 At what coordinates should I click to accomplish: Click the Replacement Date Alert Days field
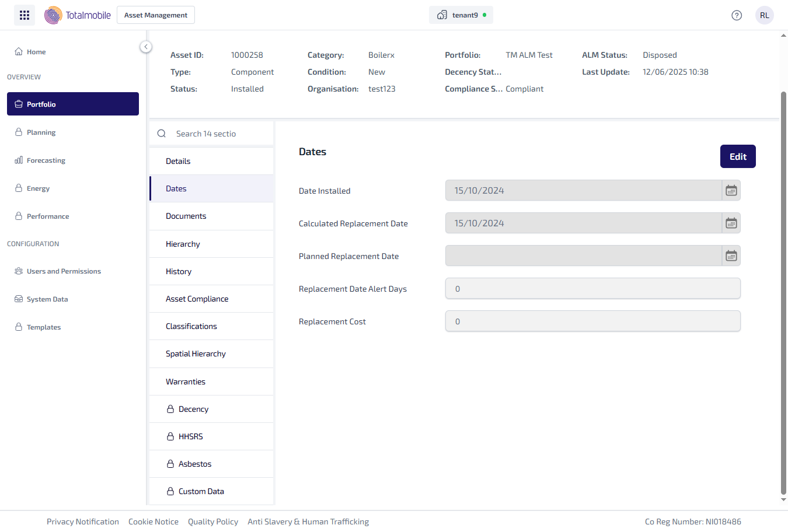(592, 289)
